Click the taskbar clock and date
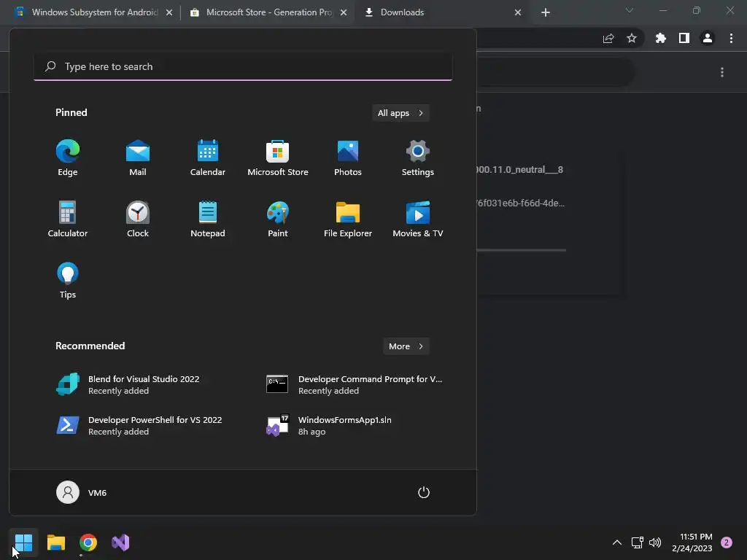Image resolution: width=747 pixels, height=560 pixels. (692, 542)
